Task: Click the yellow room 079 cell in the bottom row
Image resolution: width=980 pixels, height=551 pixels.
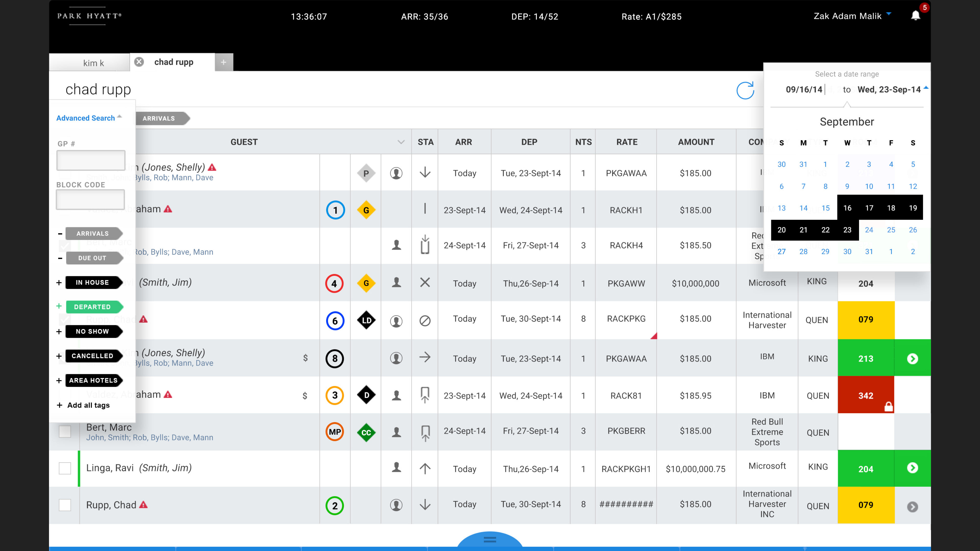Action: (865, 505)
